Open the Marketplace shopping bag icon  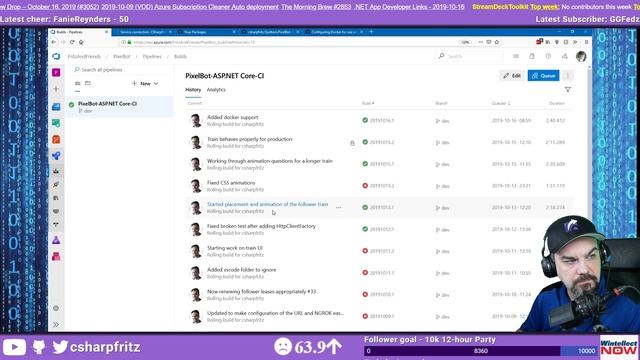tap(532, 56)
